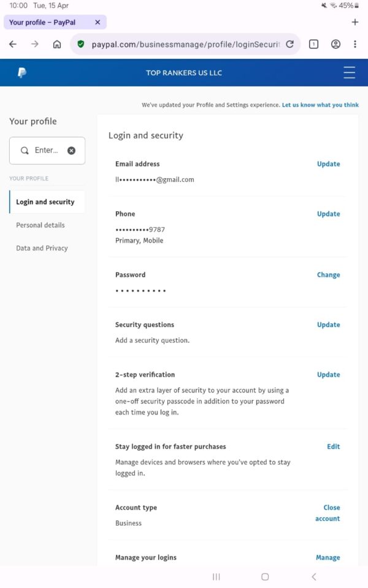Screen dimensions: 368x588
Task: Open a new browser tab
Action: pyautogui.click(x=355, y=23)
